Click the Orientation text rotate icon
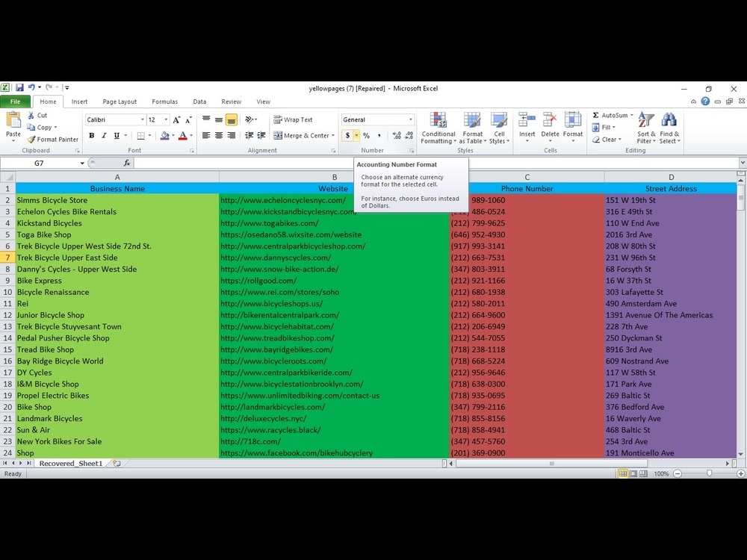Image resolution: width=747 pixels, height=560 pixels. 249,119
